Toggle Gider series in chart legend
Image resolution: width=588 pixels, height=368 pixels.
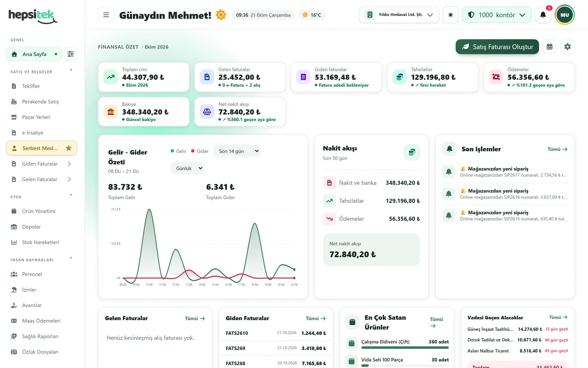point(200,151)
